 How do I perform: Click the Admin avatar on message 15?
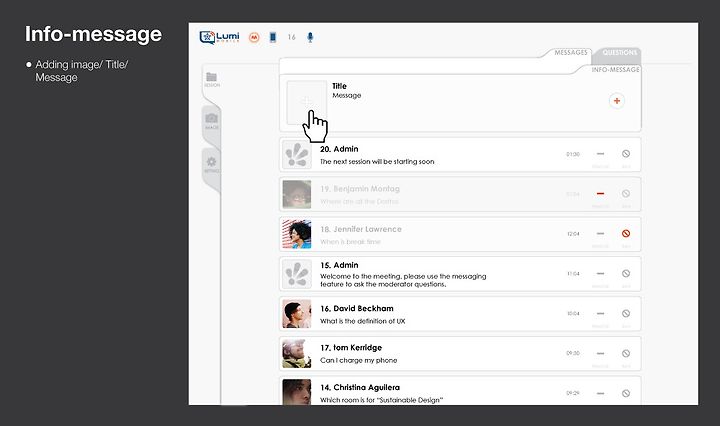pyautogui.click(x=297, y=274)
